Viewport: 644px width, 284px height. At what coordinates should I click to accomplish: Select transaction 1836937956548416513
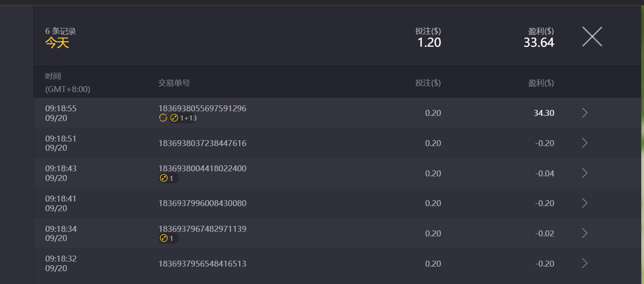coord(202,264)
